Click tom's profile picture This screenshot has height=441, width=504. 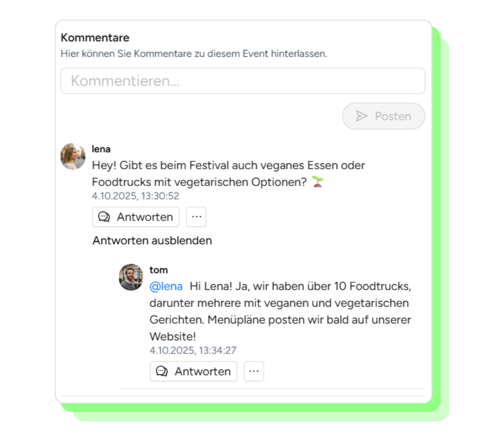131,277
